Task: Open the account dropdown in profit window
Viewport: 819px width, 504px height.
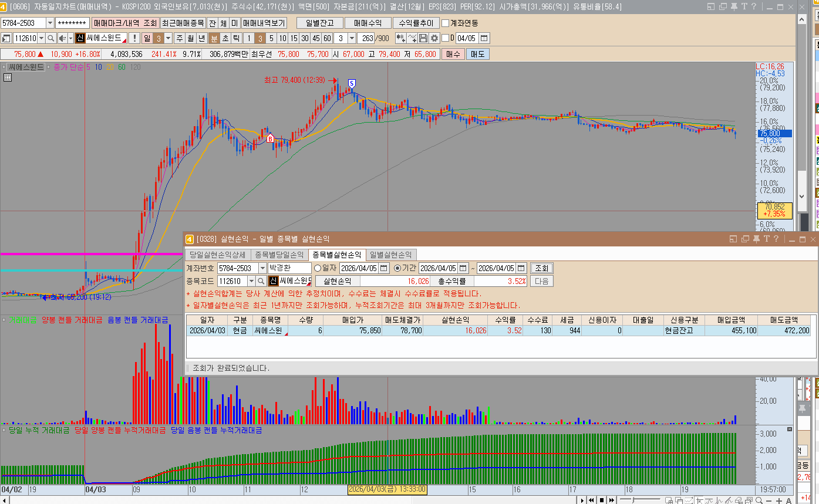Action: [x=262, y=268]
